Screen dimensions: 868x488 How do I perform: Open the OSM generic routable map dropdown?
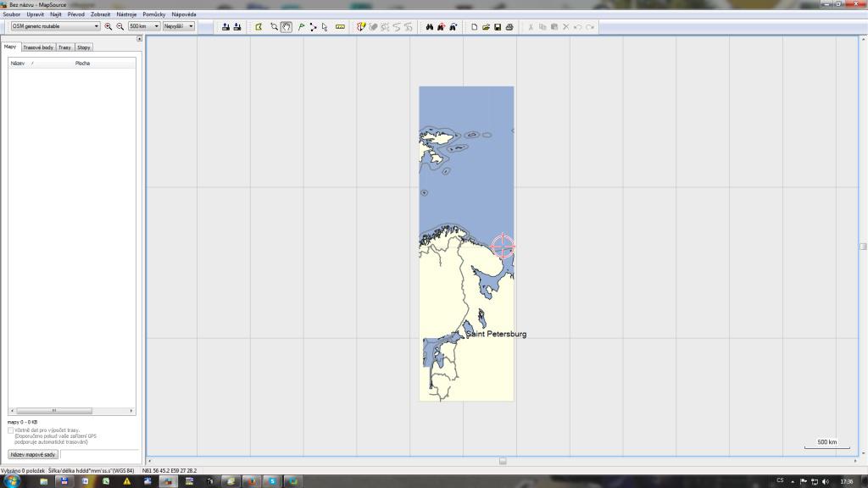tap(96, 26)
